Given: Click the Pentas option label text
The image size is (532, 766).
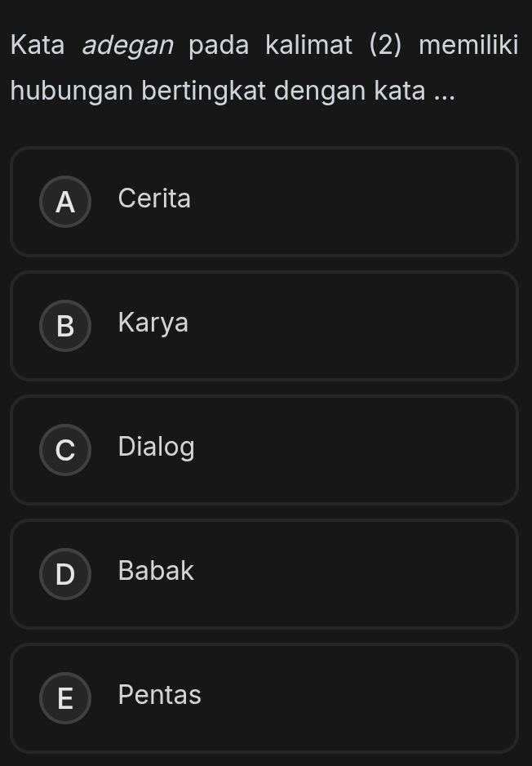Looking at the screenshot, I should point(159,695).
